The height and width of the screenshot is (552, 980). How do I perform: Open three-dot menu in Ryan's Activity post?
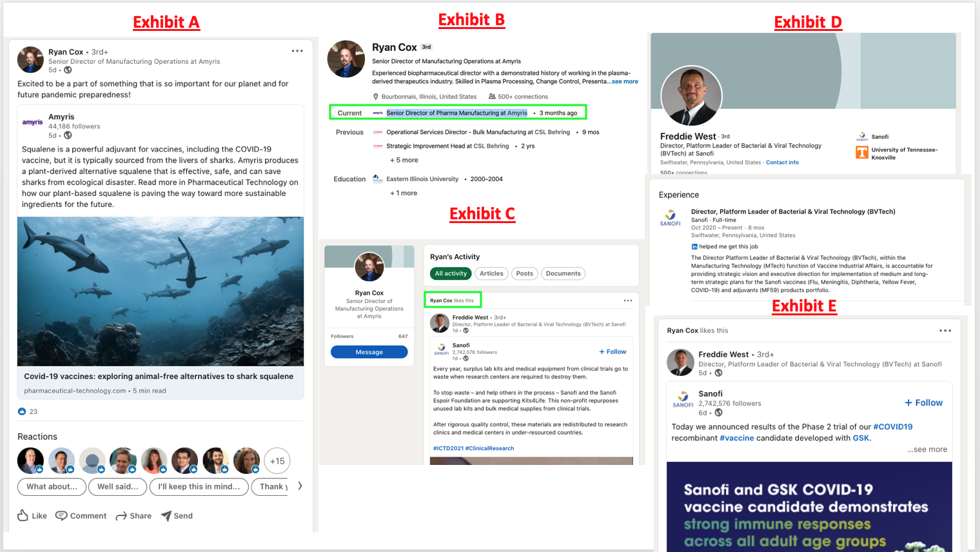click(628, 301)
